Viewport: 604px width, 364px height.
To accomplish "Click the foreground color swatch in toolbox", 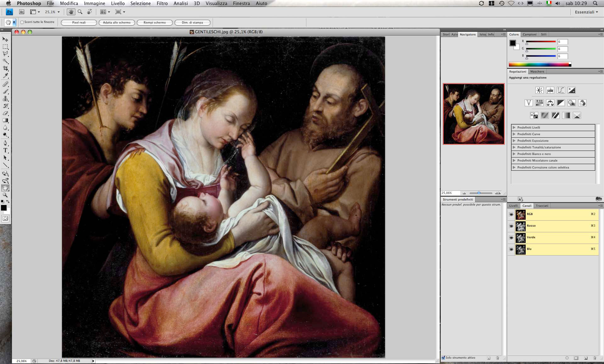I will [x=4, y=208].
